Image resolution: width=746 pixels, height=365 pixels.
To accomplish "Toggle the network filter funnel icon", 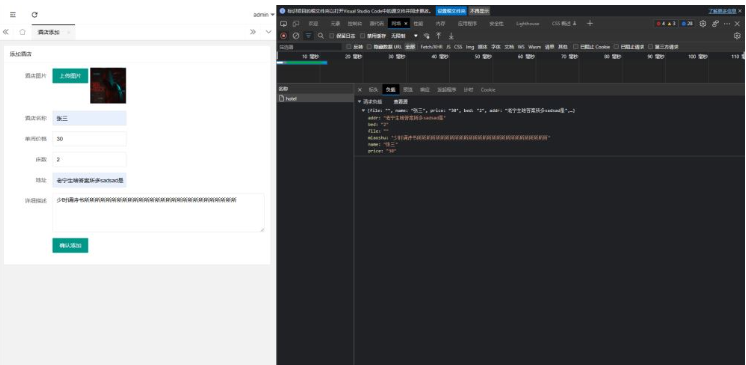I will 308,36.
